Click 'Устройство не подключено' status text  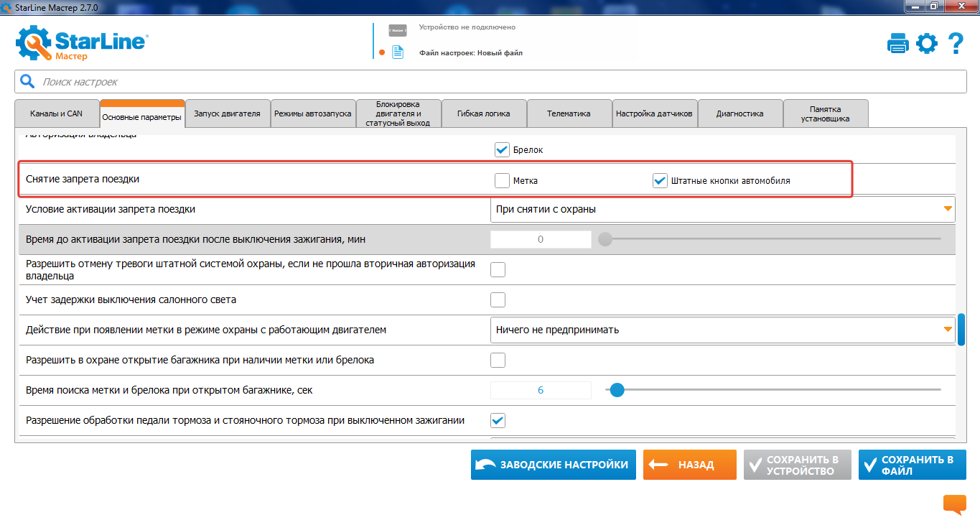tap(467, 27)
